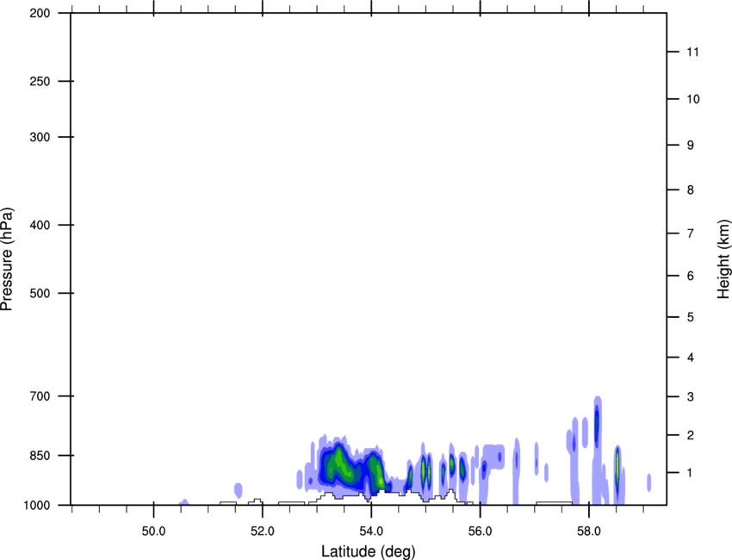Click the 3 km height label
This screenshot has width=732, height=560.
click(691, 397)
